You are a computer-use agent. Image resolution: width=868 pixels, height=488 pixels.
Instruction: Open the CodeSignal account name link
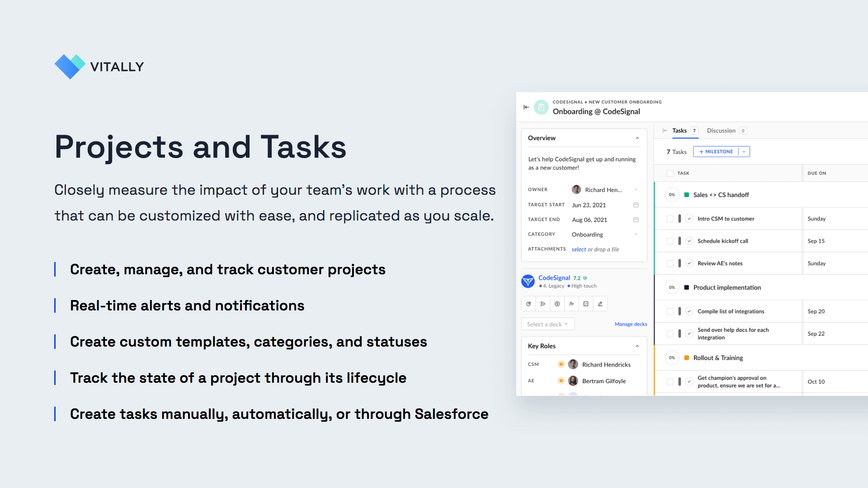tap(554, 278)
